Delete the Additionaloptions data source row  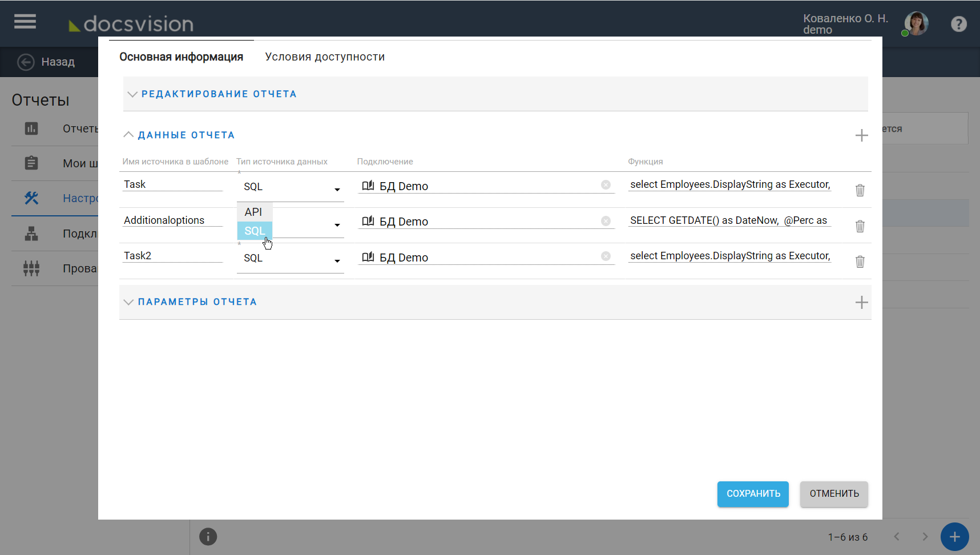pos(860,226)
